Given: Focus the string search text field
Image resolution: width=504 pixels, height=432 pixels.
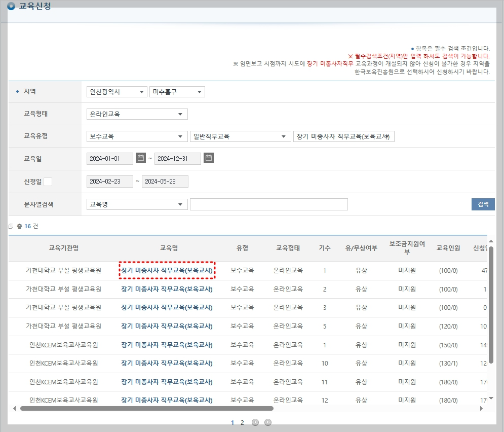Looking at the screenshot, I should click(x=268, y=204).
